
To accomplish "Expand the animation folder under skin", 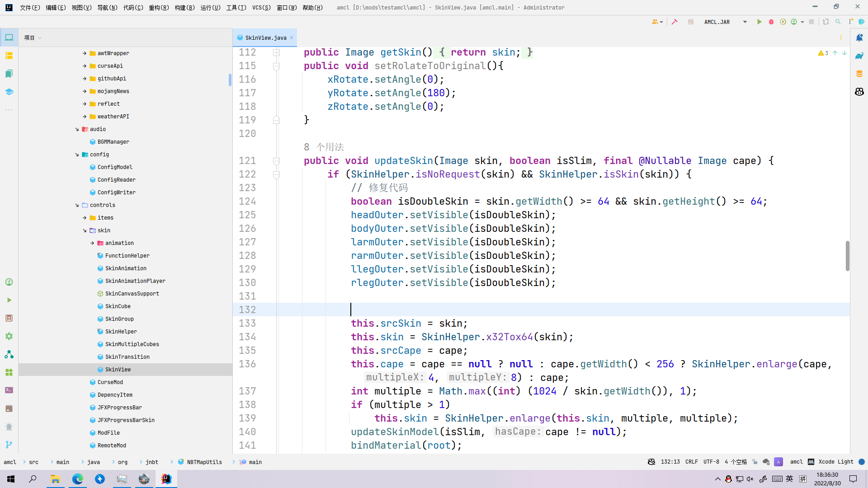I will (92, 243).
